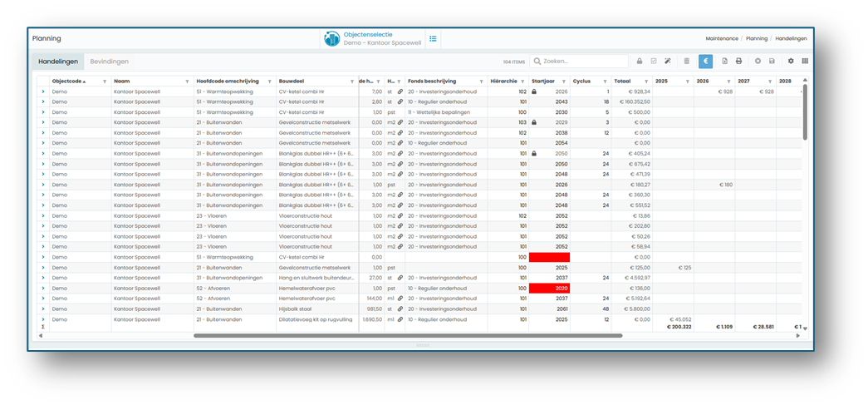Screen dimensions: 868x405
Task: Click the magic wand toolbar icon
Action: click(668, 62)
